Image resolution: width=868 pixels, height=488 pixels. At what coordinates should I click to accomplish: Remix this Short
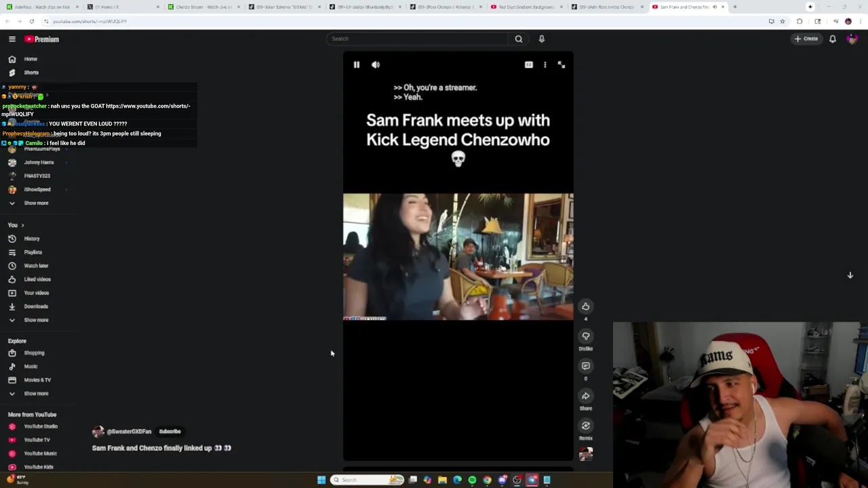(x=586, y=426)
